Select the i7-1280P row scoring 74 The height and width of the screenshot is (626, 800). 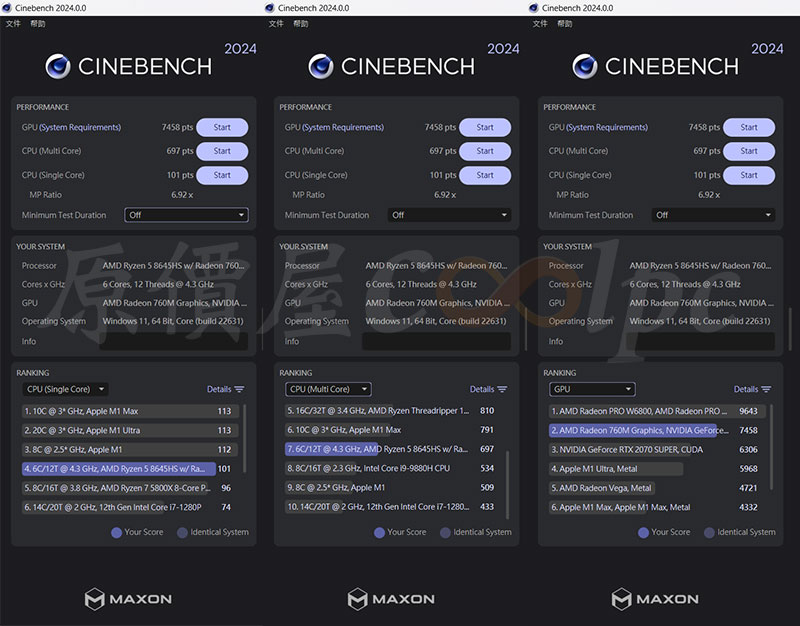127,507
